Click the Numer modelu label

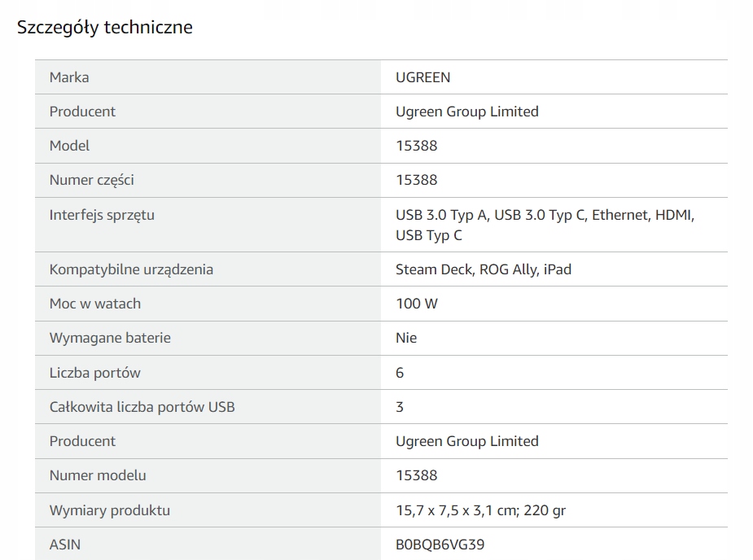pyautogui.click(x=98, y=475)
